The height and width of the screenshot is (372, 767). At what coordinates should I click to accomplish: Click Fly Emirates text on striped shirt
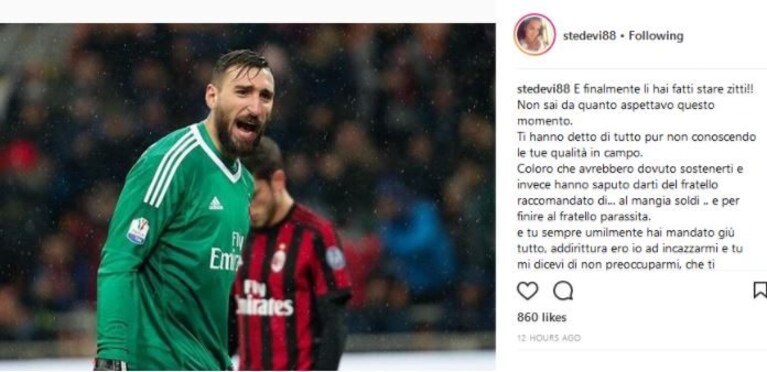tap(264, 299)
